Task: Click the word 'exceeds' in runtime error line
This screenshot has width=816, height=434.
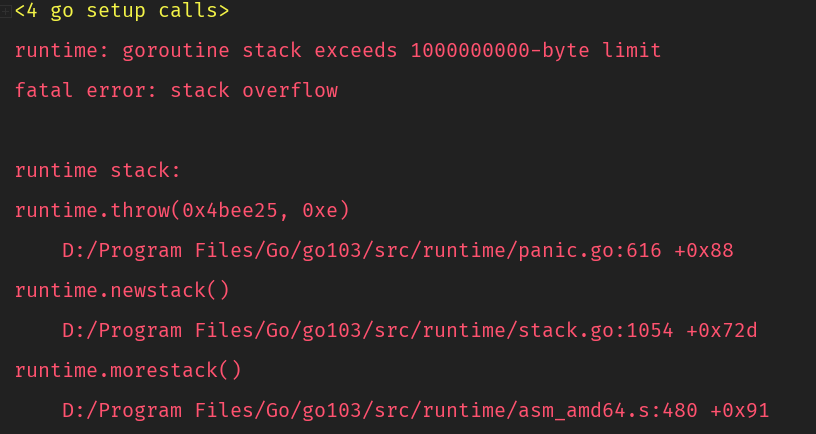Action: (x=356, y=50)
